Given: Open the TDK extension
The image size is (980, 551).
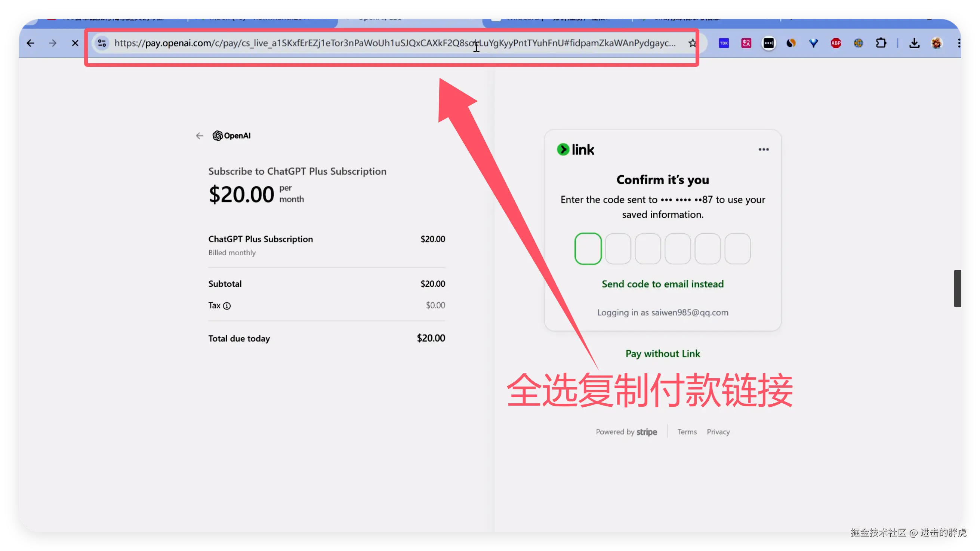Looking at the screenshot, I should pyautogui.click(x=724, y=43).
